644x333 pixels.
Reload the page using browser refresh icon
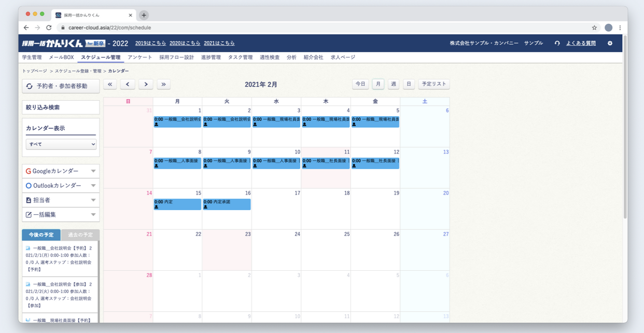click(49, 27)
